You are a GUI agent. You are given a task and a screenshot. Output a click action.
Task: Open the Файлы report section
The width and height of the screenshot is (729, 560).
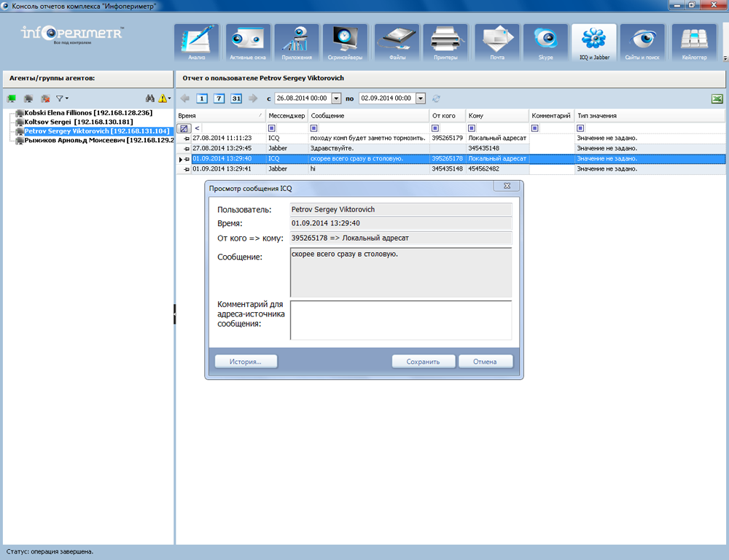[397, 43]
